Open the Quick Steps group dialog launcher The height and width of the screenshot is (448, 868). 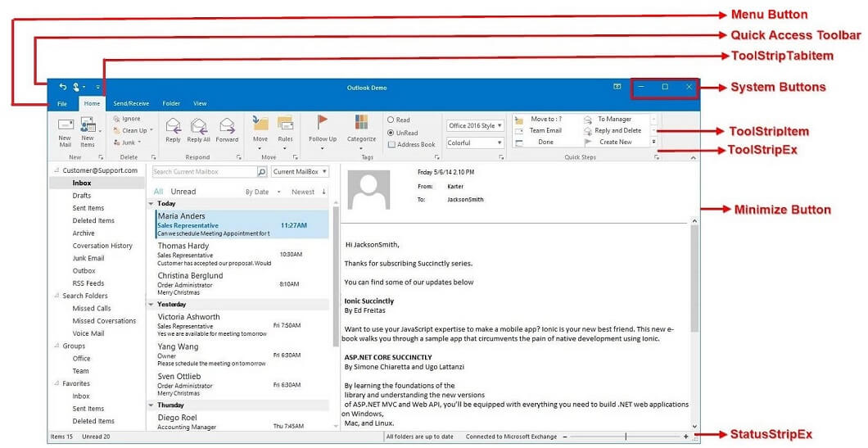pyautogui.click(x=657, y=157)
